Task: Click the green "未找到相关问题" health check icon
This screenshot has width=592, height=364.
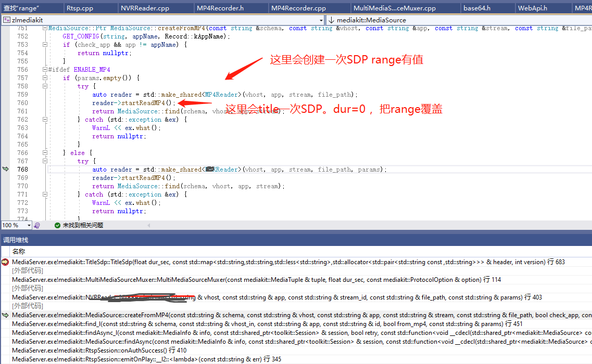Action: coord(57,225)
